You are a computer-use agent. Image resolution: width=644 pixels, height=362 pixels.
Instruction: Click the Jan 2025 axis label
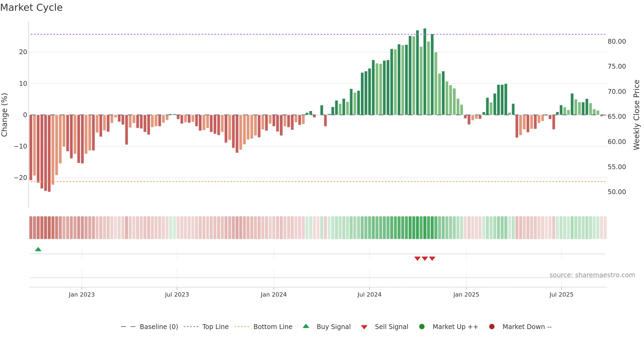coord(466,295)
